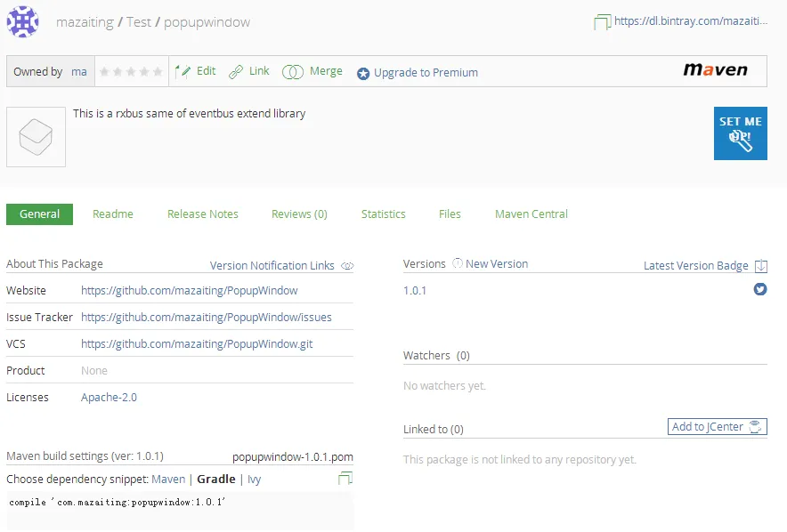Click the Edit pencil icon
This screenshot has width=787, height=532.
click(x=183, y=72)
